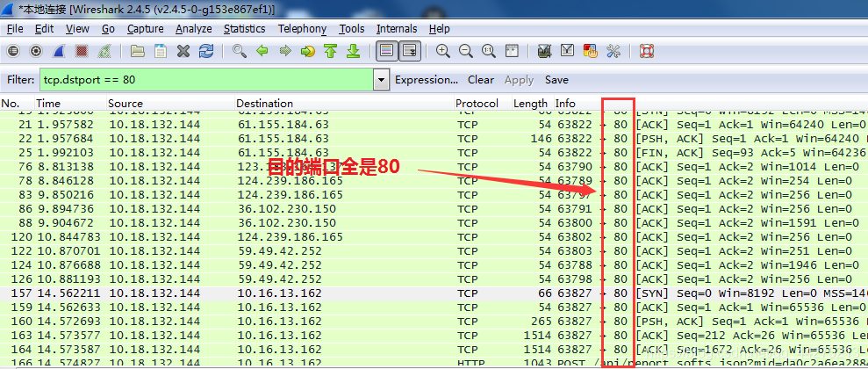Open the display filter history dropdown
The width and height of the screenshot is (868, 369).
381,80
